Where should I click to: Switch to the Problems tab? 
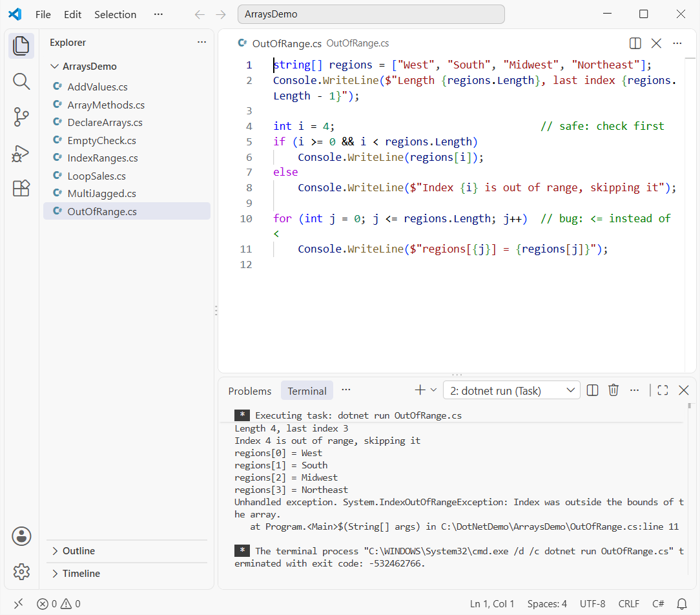tap(249, 391)
